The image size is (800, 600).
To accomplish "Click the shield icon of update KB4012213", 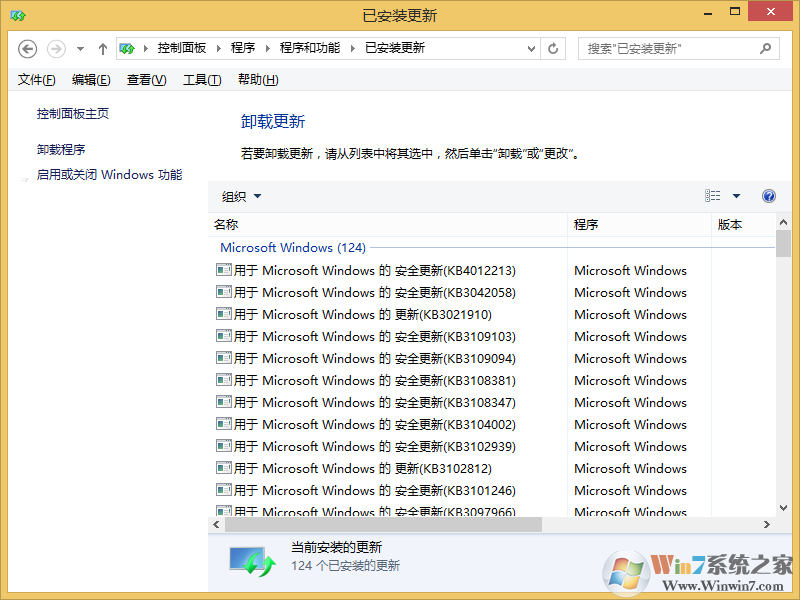I will click(223, 270).
